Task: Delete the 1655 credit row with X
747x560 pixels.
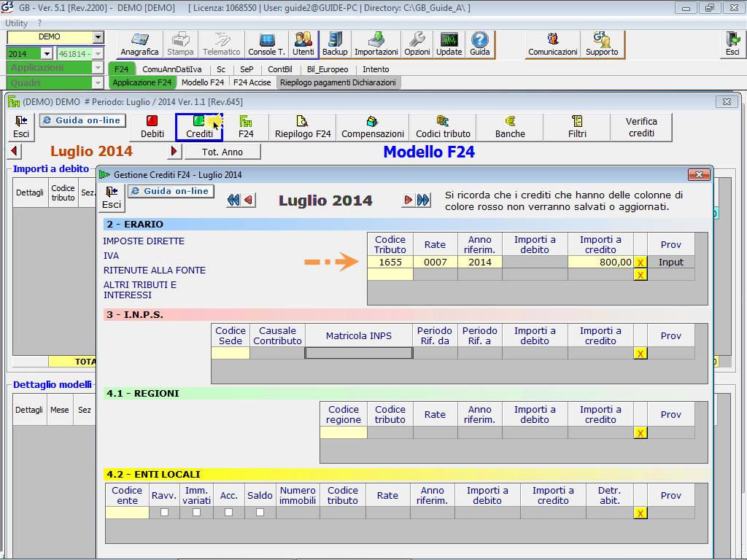Action: point(640,262)
